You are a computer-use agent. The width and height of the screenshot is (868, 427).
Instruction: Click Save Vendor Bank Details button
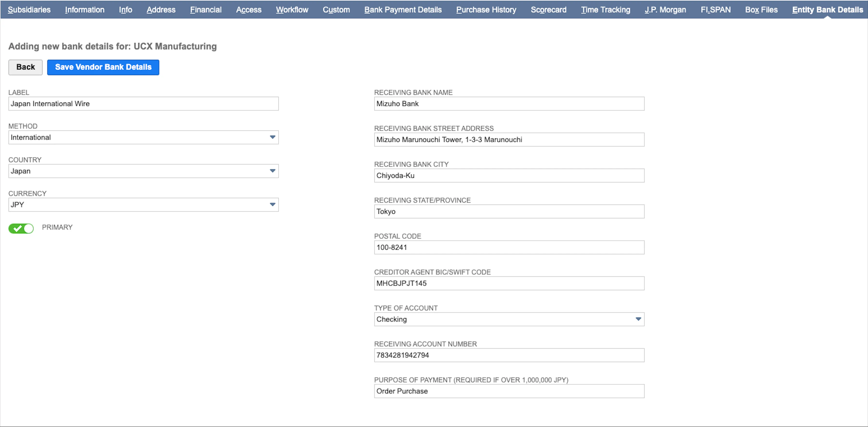coord(103,67)
